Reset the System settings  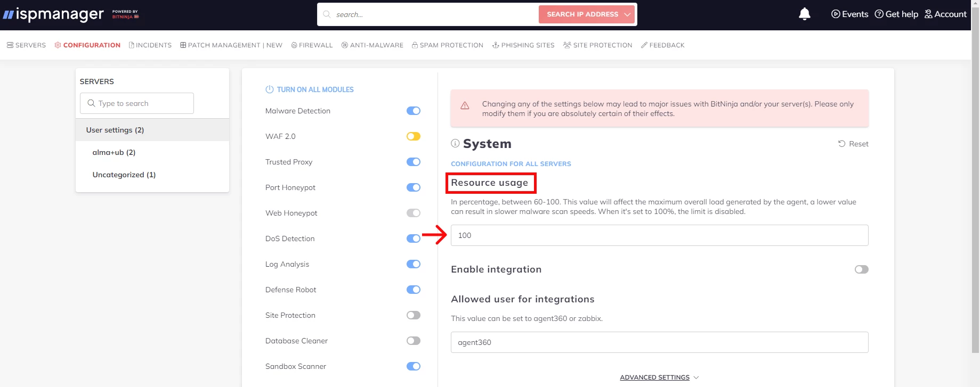(x=853, y=144)
